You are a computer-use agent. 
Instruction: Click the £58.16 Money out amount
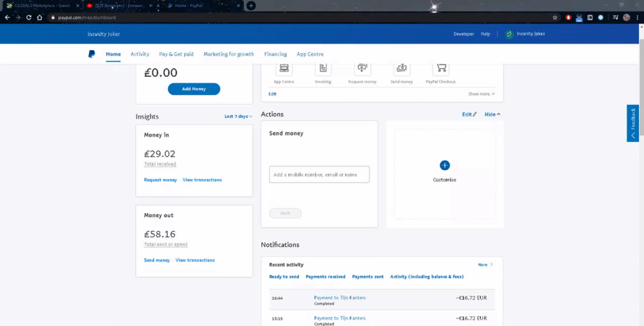[x=160, y=235]
